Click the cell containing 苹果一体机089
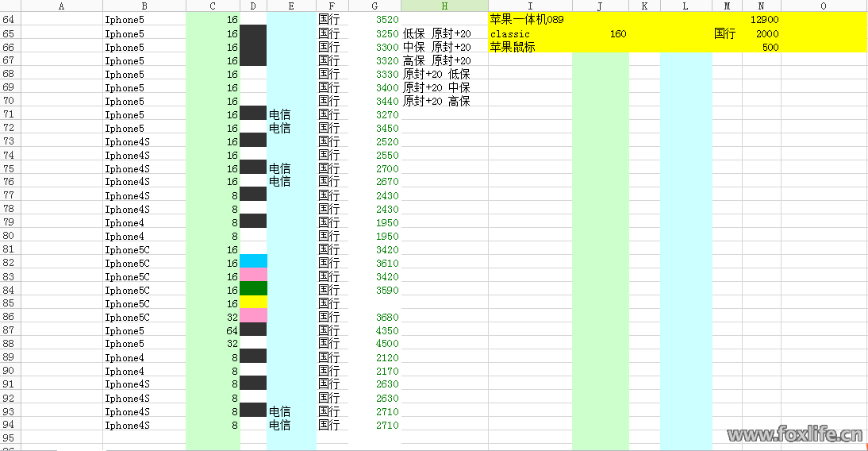868x451 pixels. click(x=528, y=20)
